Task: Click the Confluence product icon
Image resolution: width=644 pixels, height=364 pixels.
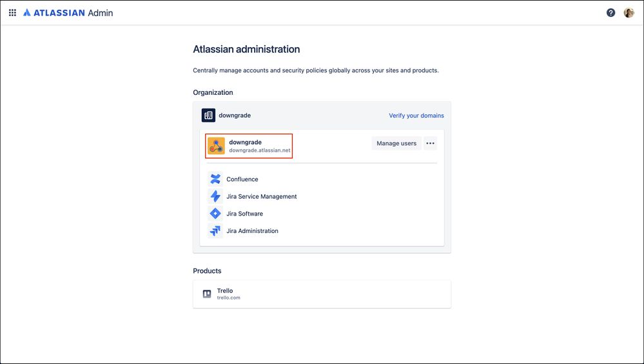Action: pos(215,179)
